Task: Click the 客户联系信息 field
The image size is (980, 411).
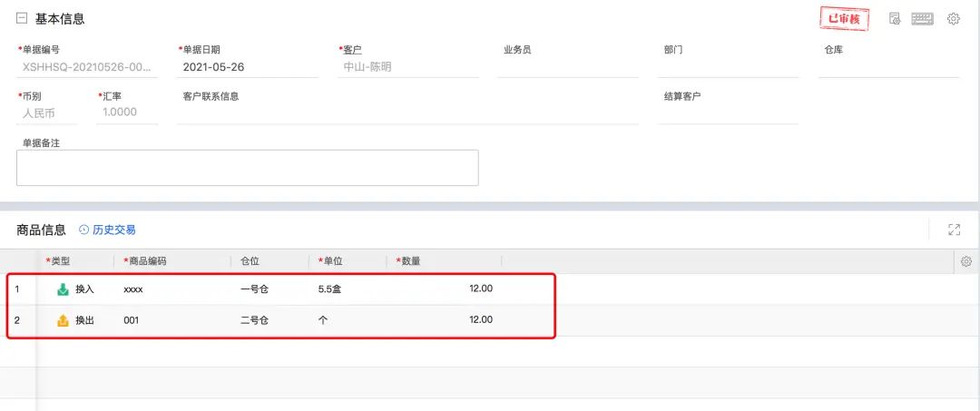Action: pos(407,113)
